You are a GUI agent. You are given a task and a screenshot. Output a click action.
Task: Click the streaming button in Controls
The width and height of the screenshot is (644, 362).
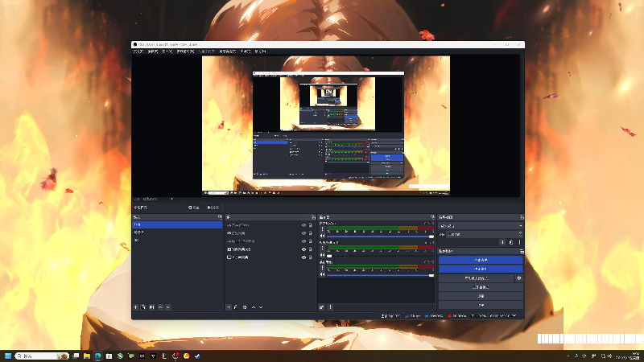pos(481,260)
